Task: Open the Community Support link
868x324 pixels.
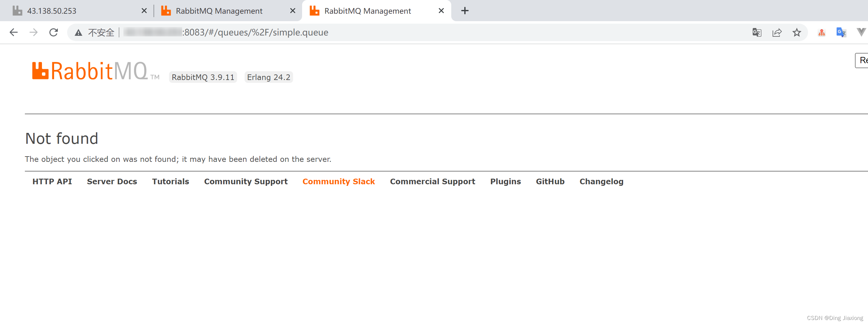Action: pyautogui.click(x=246, y=181)
